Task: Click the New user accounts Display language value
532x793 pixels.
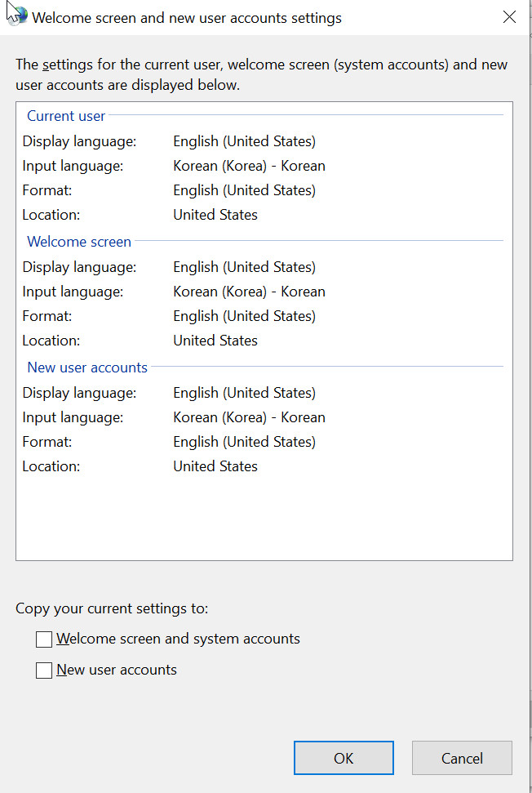Action: coord(244,393)
